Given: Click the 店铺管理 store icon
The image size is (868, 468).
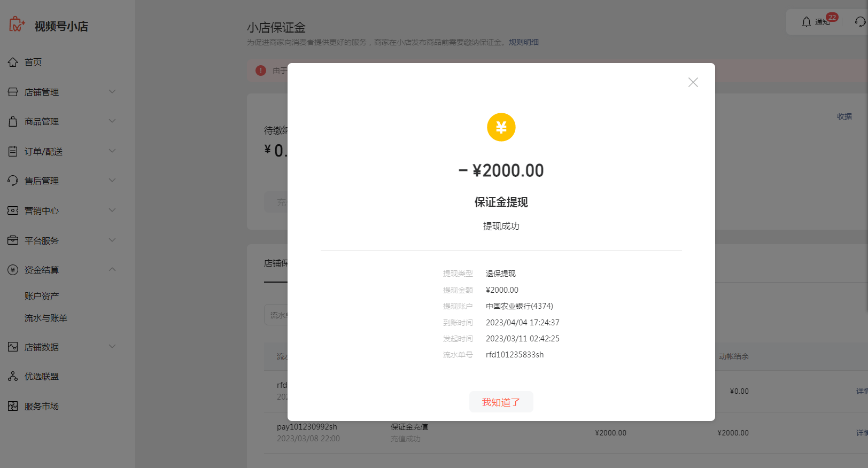Looking at the screenshot, I should point(13,92).
